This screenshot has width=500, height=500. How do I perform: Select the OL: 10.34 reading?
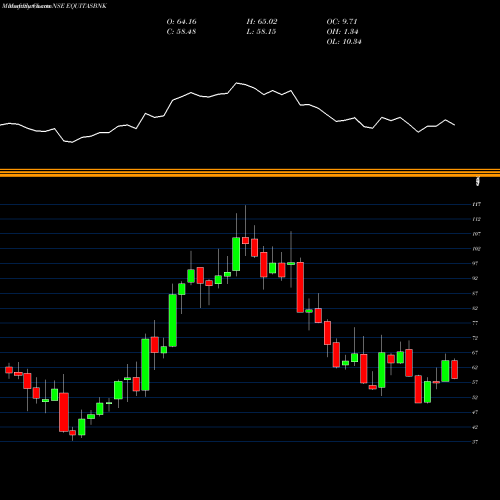(x=344, y=42)
